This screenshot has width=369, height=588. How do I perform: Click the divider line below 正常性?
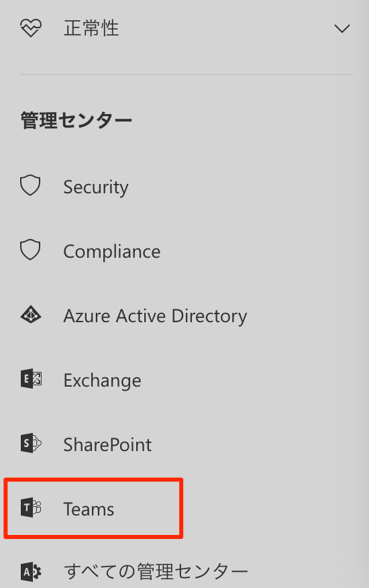pyautogui.click(x=187, y=75)
